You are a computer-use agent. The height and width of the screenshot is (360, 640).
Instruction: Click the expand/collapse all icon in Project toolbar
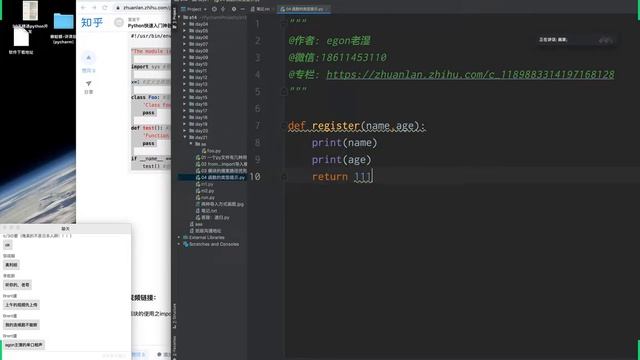coord(223,9)
